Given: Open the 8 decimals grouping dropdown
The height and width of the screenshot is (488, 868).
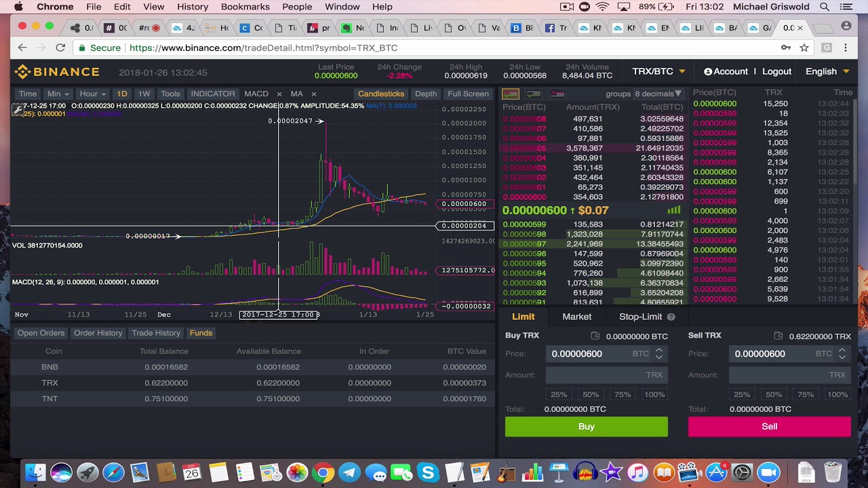Looking at the screenshot, I should (658, 94).
